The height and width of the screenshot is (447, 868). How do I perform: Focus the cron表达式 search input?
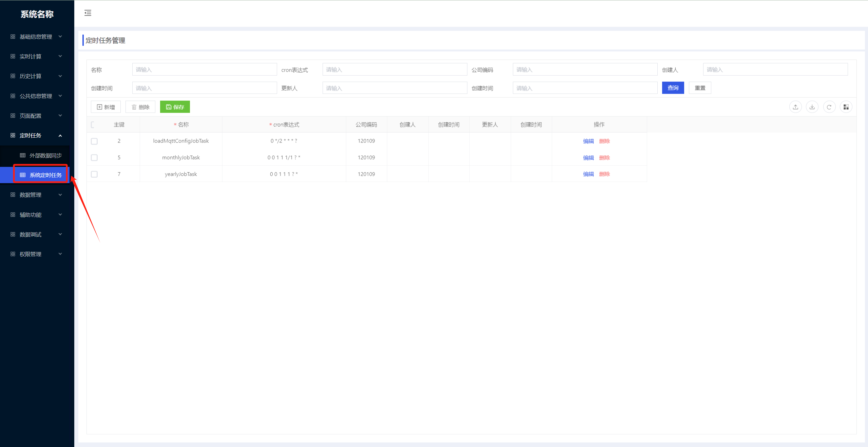(395, 70)
